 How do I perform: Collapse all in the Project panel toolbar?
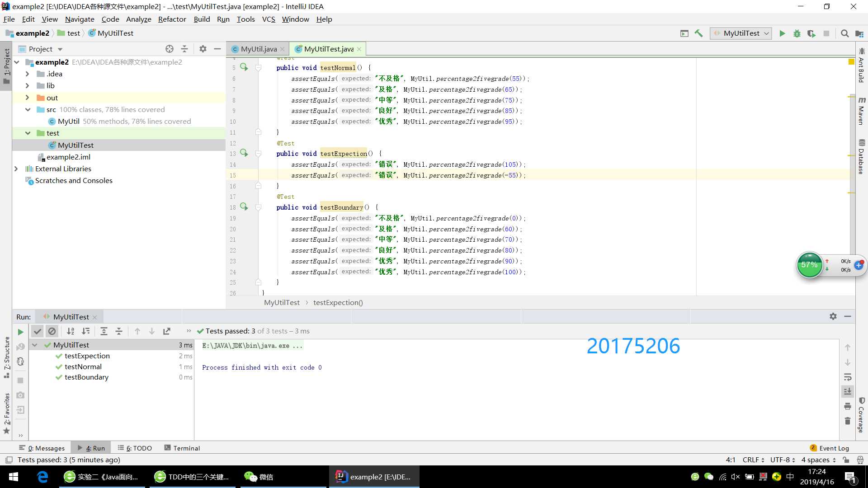[x=184, y=49]
